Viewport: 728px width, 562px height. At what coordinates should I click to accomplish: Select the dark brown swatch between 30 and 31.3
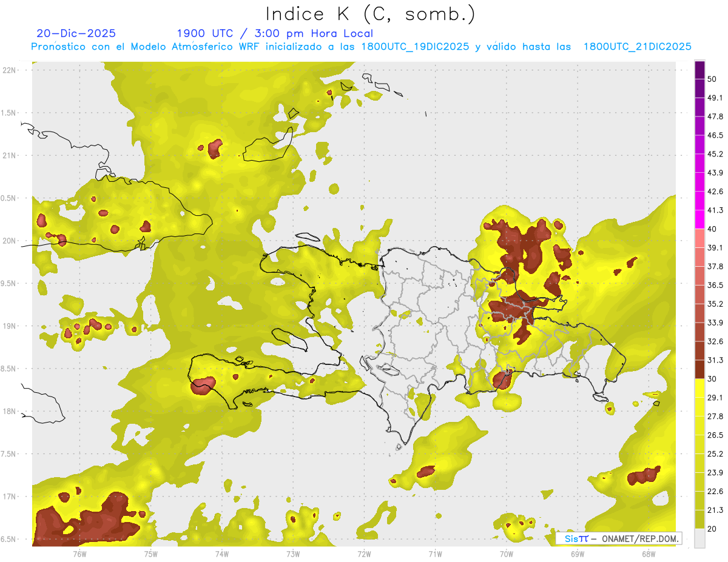click(699, 369)
